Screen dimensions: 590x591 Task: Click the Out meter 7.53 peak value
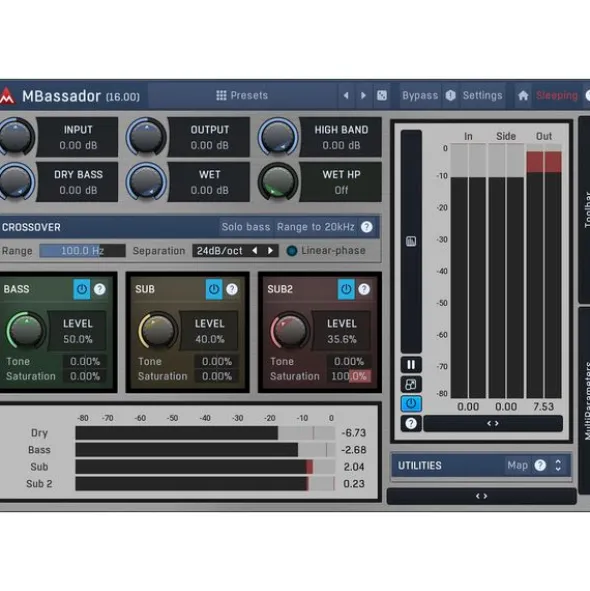tap(544, 407)
